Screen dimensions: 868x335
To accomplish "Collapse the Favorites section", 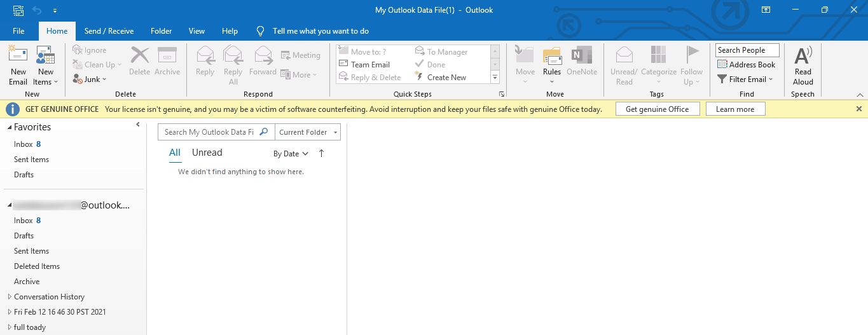I will (10, 128).
